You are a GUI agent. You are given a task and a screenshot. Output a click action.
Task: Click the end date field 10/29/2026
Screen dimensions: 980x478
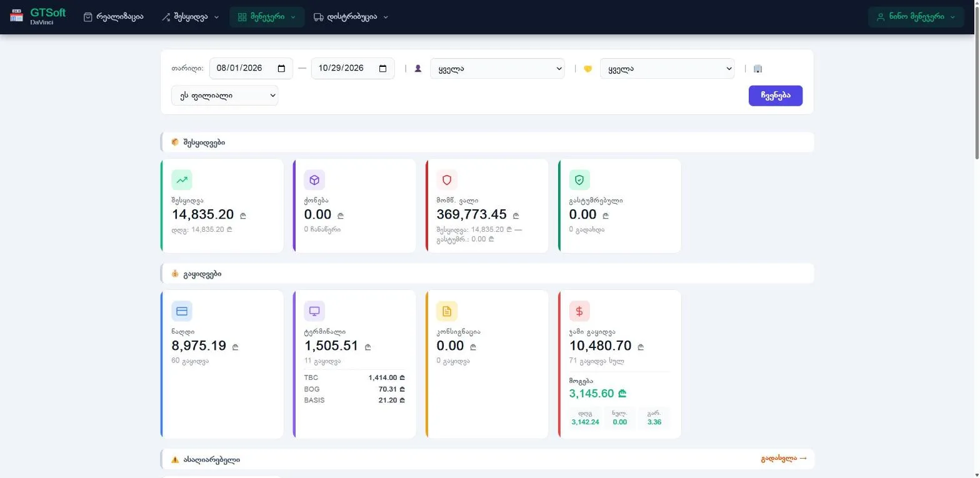point(352,68)
